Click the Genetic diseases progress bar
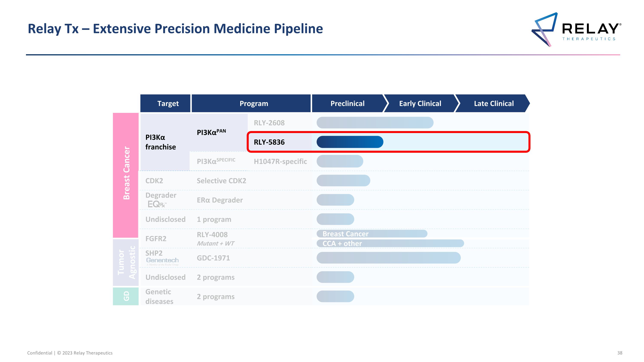Viewport: 644px width, 362px height. (335, 296)
